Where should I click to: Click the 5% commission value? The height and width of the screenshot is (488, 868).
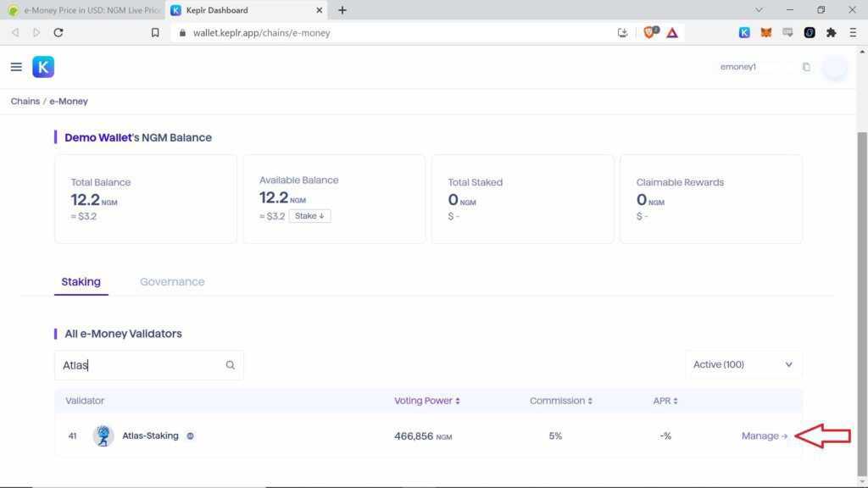555,436
